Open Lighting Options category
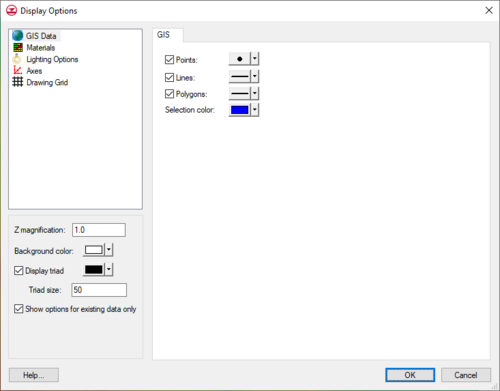Viewport: 500px width, 391px height. 52,59
